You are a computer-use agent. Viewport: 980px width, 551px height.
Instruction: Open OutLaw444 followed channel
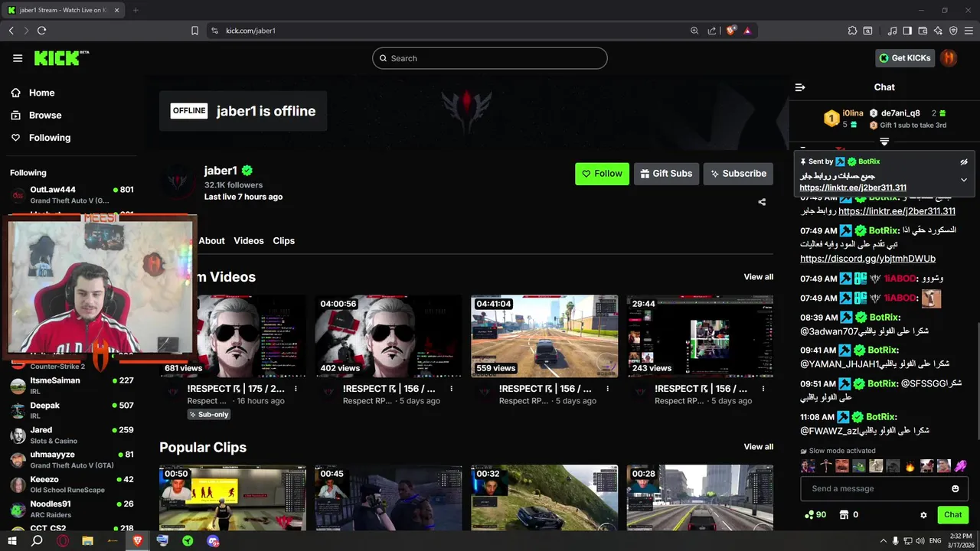71,194
